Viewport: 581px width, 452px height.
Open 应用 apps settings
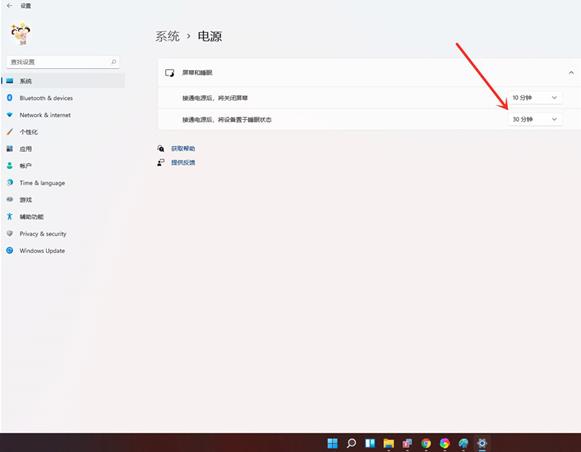tap(63, 149)
